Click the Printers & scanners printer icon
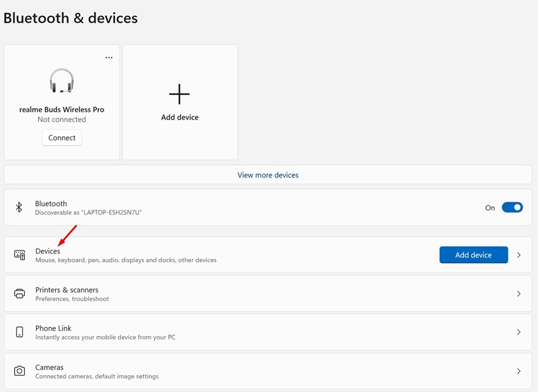Viewport: 538px width, 392px height. coord(20,294)
